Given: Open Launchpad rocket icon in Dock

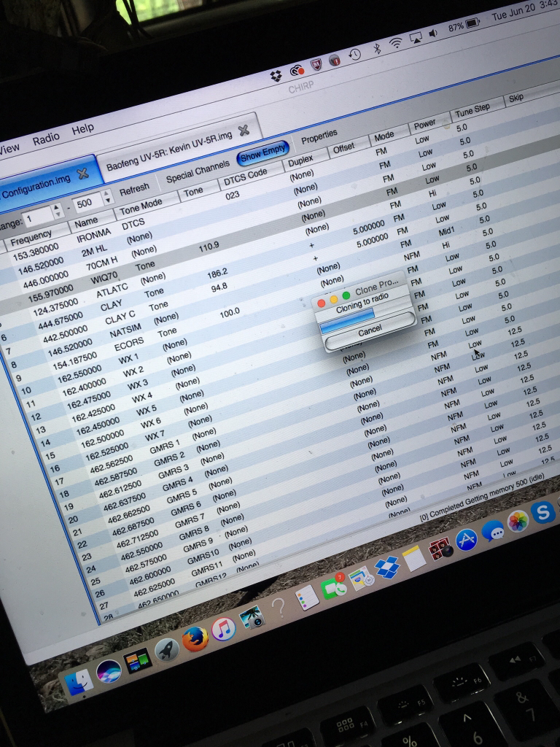Looking at the screenshot, I should (167, 650).
